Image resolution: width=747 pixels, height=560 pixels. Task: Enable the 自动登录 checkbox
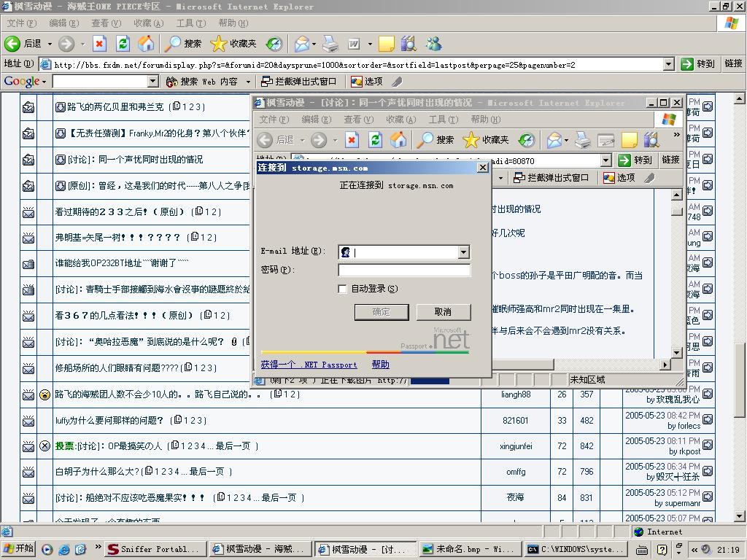342,289
